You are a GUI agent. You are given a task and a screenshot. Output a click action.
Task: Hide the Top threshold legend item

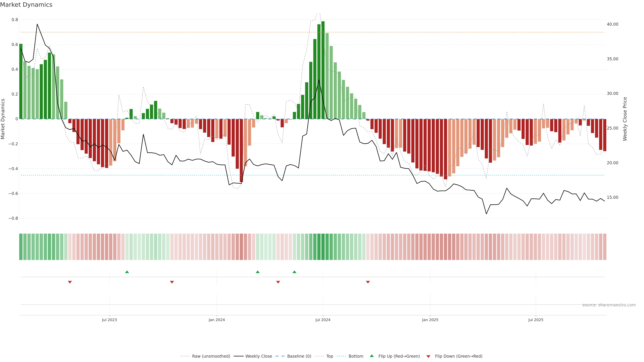tap(330, 356)
